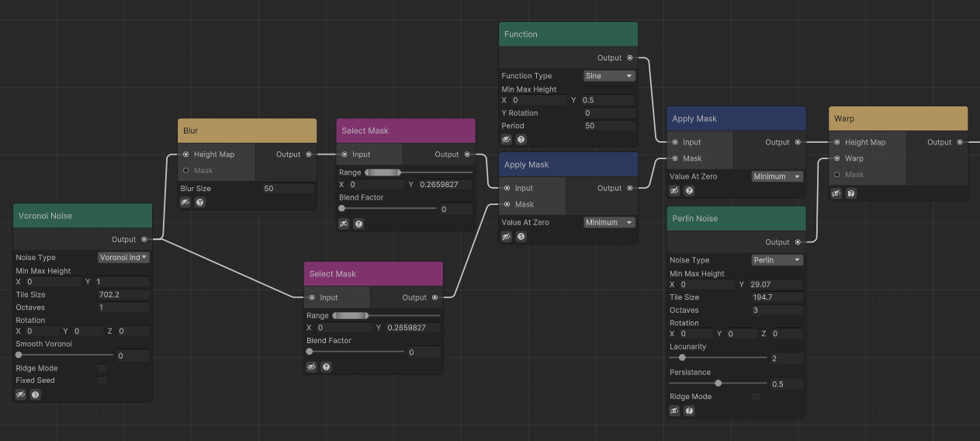This screenshot has height=441, width=980.
Task: Click the Blur Size input field
Action: [x=287, y=189]
